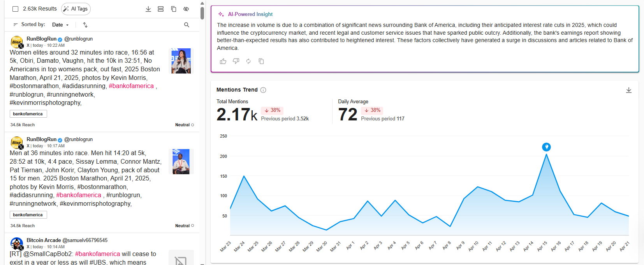Click the Apr 15 insight lightbulb marker
Image resolution: width=644 pixels, height=265 pixels.
(x=546, y=147)
